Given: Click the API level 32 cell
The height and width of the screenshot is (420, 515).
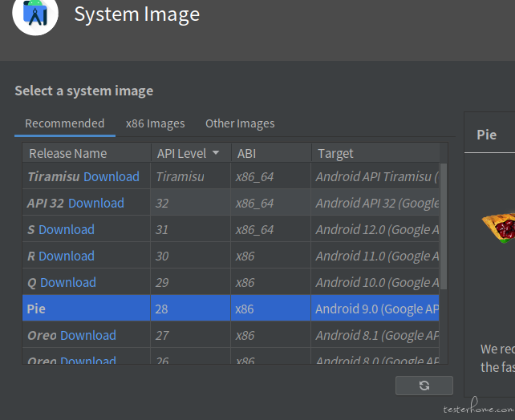Looking at the screenshot, I should click(x=191, y=203).
